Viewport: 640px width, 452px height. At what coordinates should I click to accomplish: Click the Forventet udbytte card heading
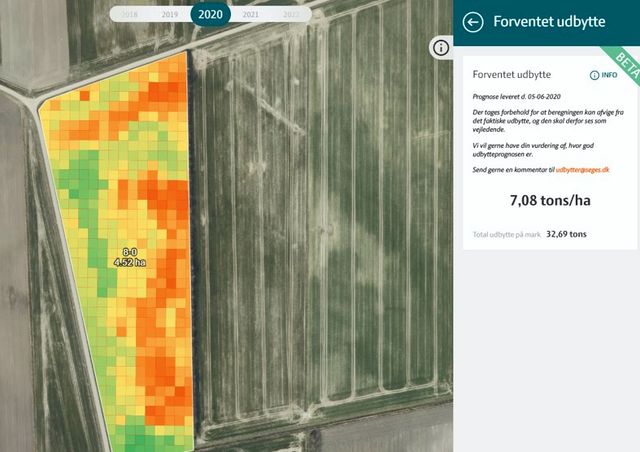coord(511,75)
